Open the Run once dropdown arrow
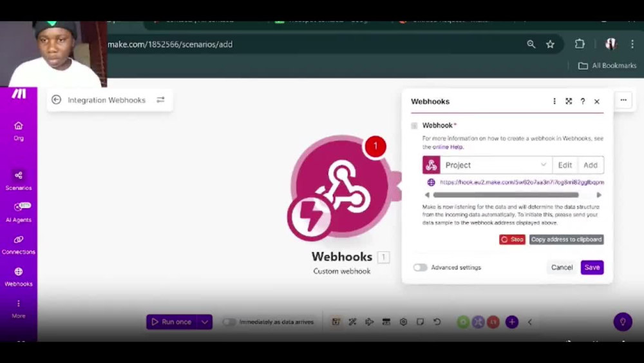The width and height of the screenshot is (644, 363). pos(205,322)
